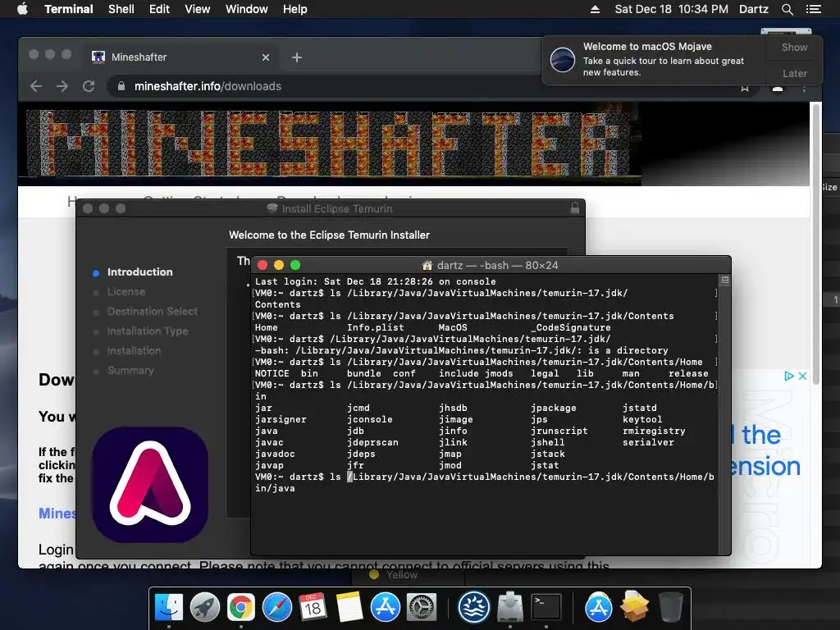Toggle Terminal alternate screen scroll icon
840x630 pixels.
pos(725,281)
